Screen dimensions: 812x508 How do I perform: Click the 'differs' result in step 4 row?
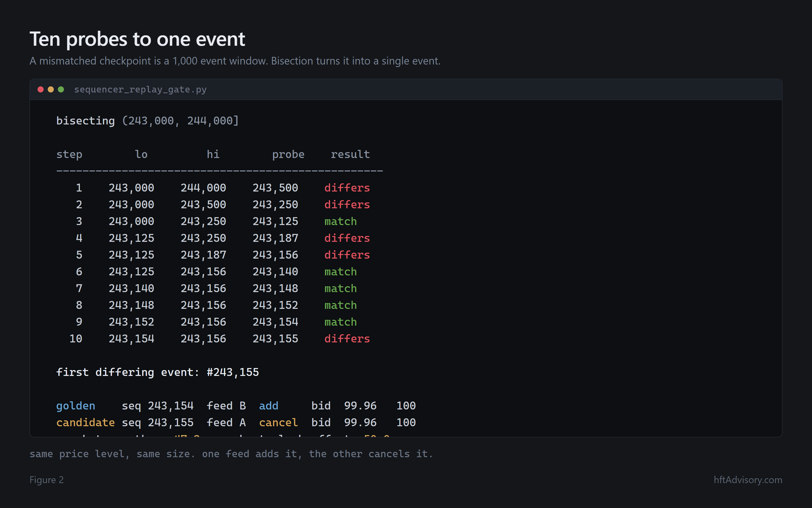(347, 238)
